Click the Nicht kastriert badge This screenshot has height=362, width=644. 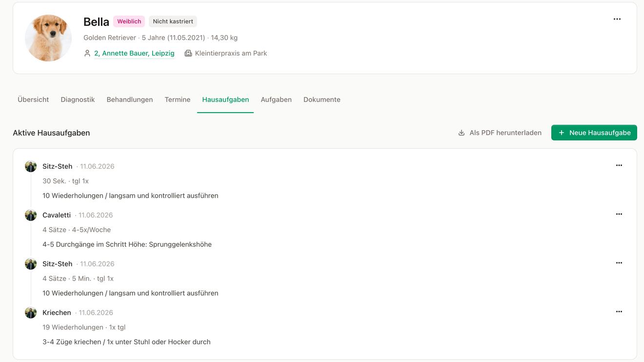coord(173,21)
